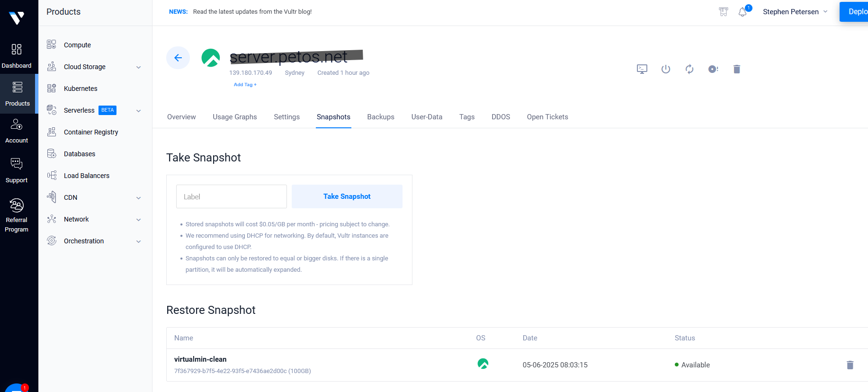This screenshot has width=868, height=392.
Task: Click the Status column header
Action: pyautogui.click(x=685, y=338)
